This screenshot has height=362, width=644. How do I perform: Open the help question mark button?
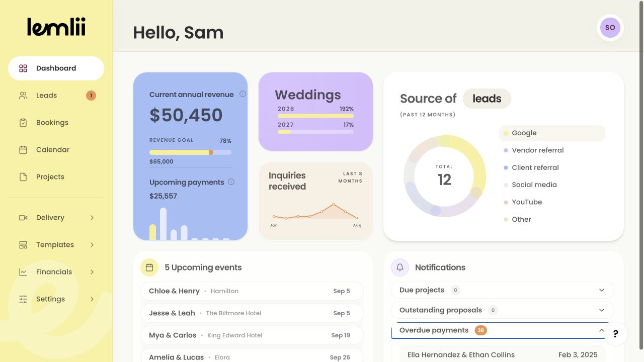pos(616,334)
